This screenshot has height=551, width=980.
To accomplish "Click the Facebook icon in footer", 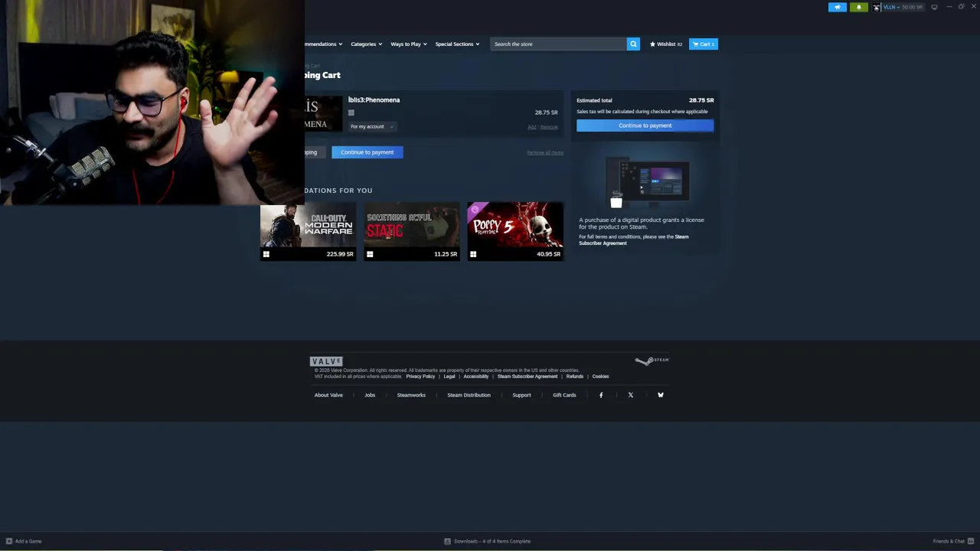I will coord(601,395).
